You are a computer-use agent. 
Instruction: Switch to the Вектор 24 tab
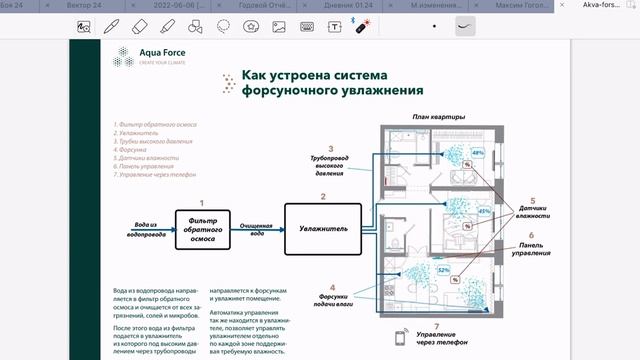point(84,5)
